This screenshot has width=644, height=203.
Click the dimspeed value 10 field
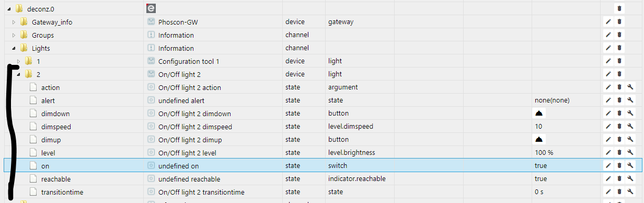coord(566,127)
